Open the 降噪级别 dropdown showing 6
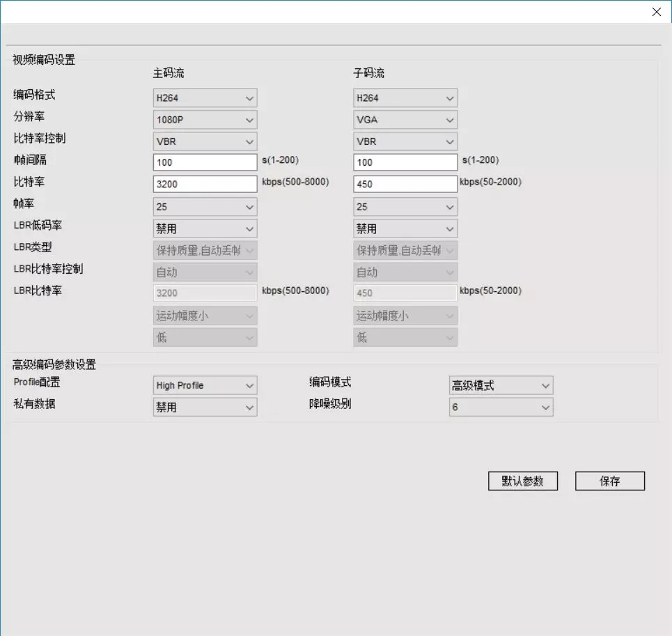 pos(501,407)
